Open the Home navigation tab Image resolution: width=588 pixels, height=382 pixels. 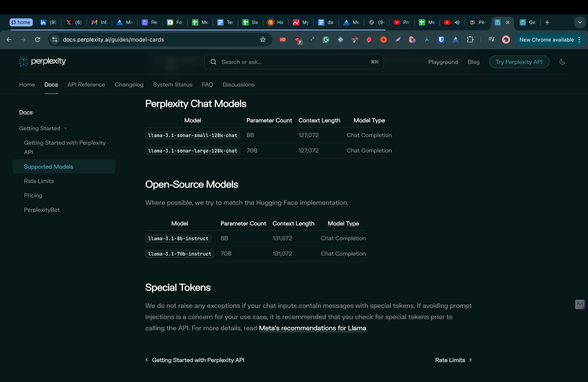coord(27,85)
